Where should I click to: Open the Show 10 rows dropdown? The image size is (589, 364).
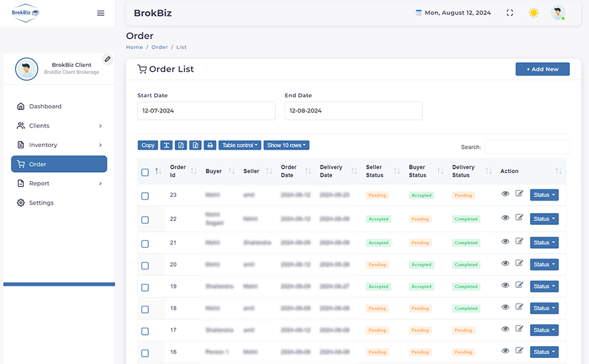(x=286, y=146)
